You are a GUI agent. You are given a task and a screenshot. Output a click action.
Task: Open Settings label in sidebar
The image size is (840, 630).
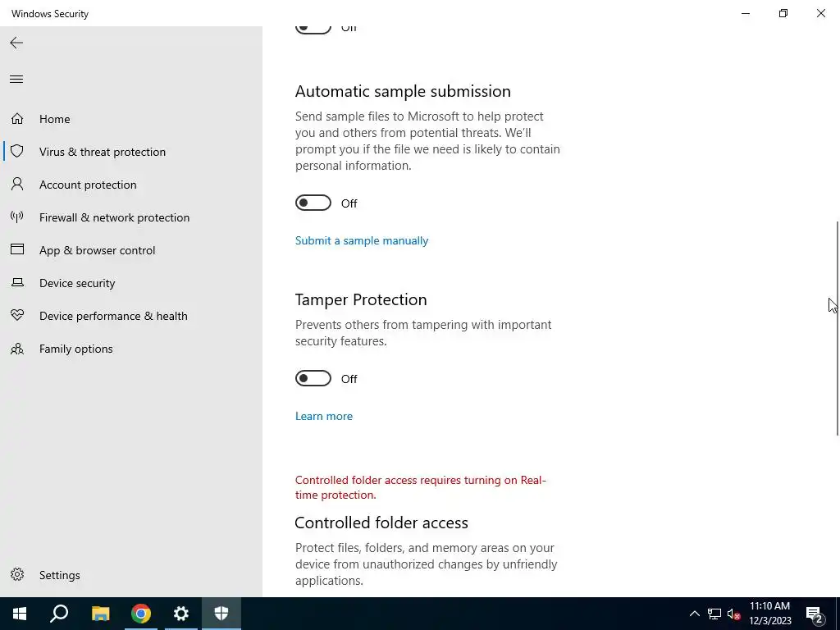(59, 575)
